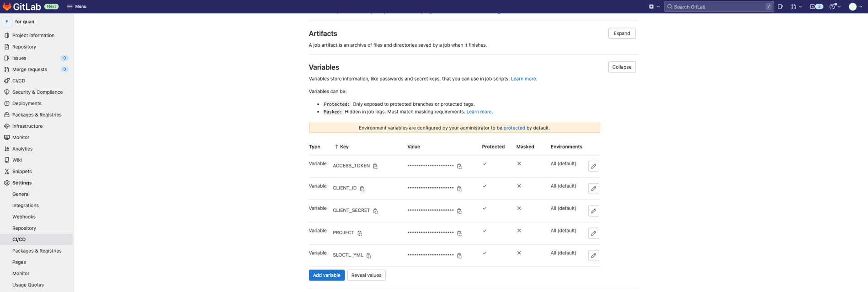Click the Add variable button
This screenshot has width=868, height=292.
tap(326, 275)
